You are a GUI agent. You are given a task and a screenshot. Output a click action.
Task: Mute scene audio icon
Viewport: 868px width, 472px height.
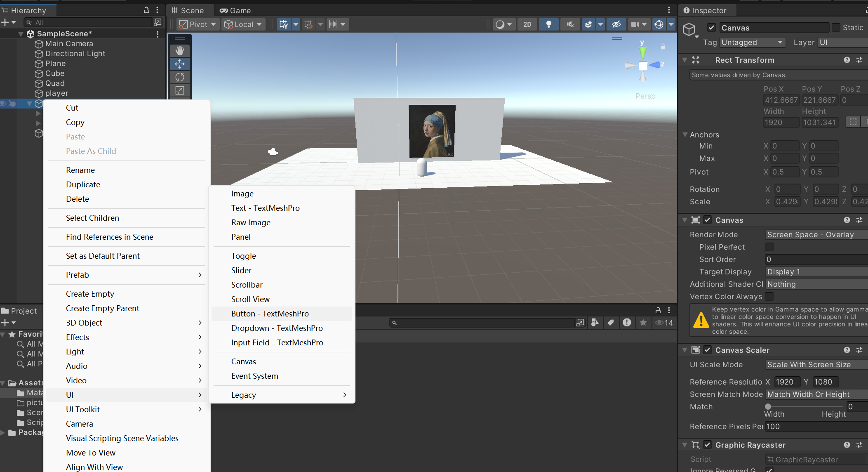(570, 24)
